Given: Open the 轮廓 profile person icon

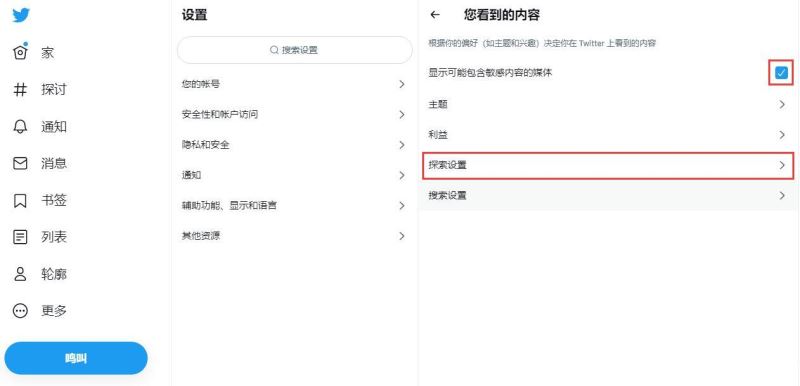Looking at the screenshot, I should click(x=20, y=274).
